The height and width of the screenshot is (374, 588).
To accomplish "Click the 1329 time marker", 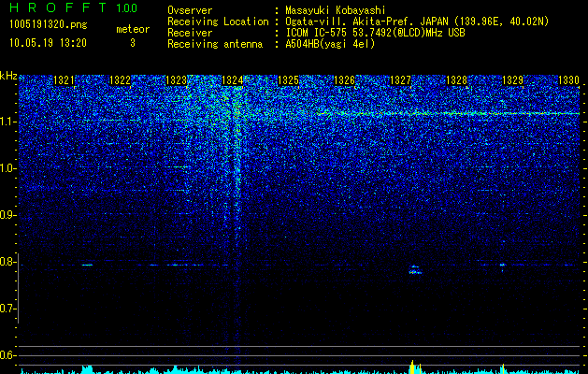I will [512, 80].
